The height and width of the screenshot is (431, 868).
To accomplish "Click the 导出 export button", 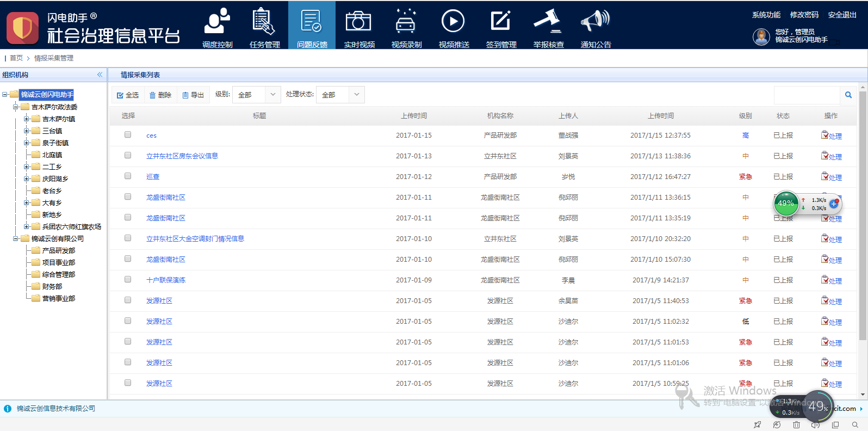I will tap(193, 95).
